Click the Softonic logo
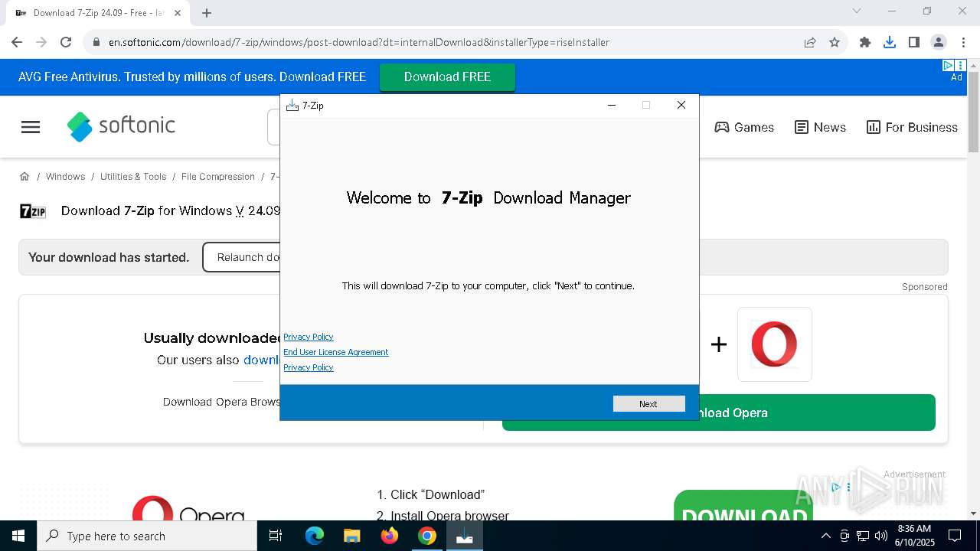The width and height of the screenshot is (980, 551). 121,126
